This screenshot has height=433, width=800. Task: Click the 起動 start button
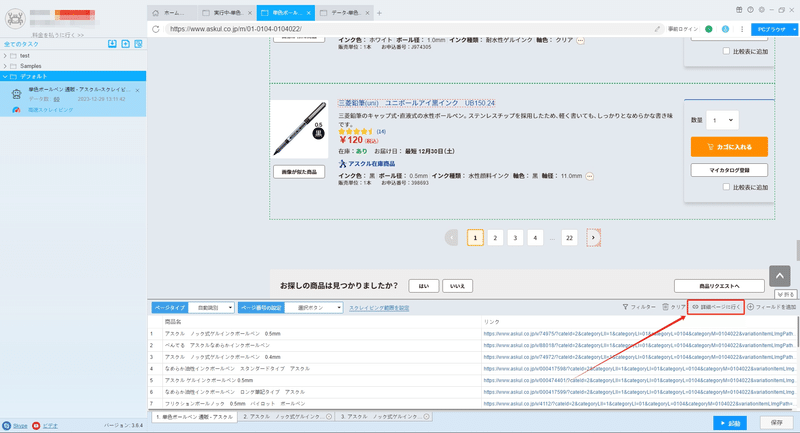730,423
